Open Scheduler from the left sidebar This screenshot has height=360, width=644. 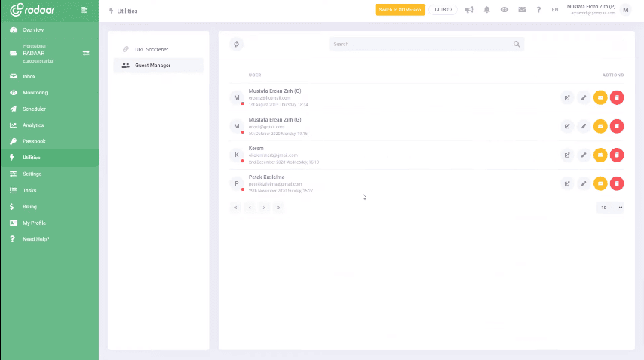tap(34, 109)
